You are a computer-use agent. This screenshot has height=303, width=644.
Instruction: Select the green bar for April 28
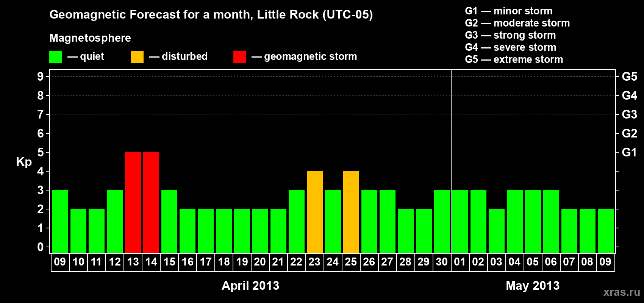click(x=406, y=231)
